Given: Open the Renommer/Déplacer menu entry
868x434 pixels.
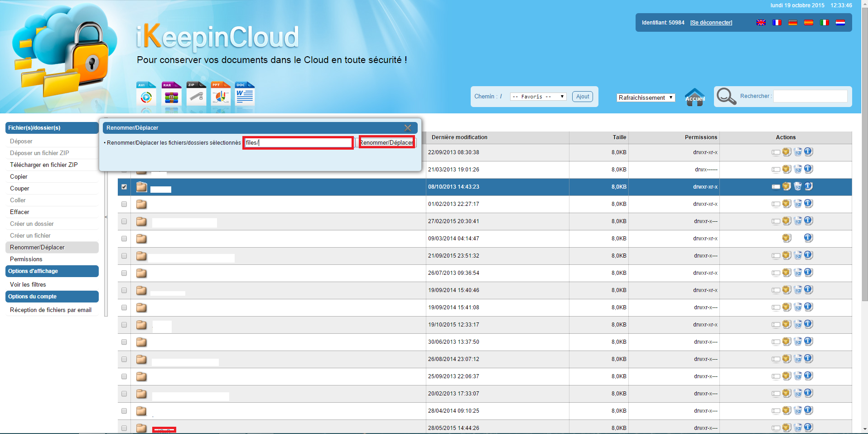Looking at the screenshot, I should 38,247.
